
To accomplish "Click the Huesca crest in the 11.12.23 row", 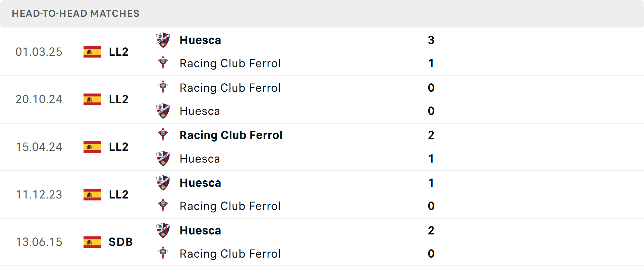I will click(163, 183).
